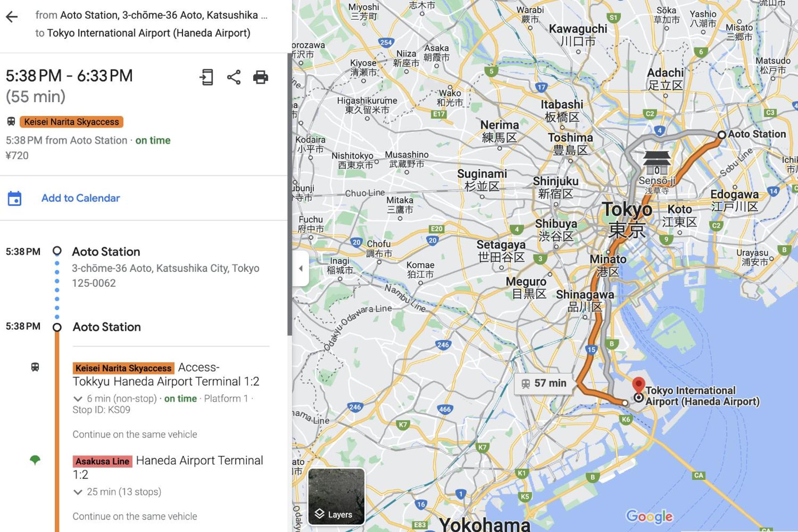The width and height of the screenshot is (798, 532).
Task: Open the Layers map type switcher
Action: 336,496
